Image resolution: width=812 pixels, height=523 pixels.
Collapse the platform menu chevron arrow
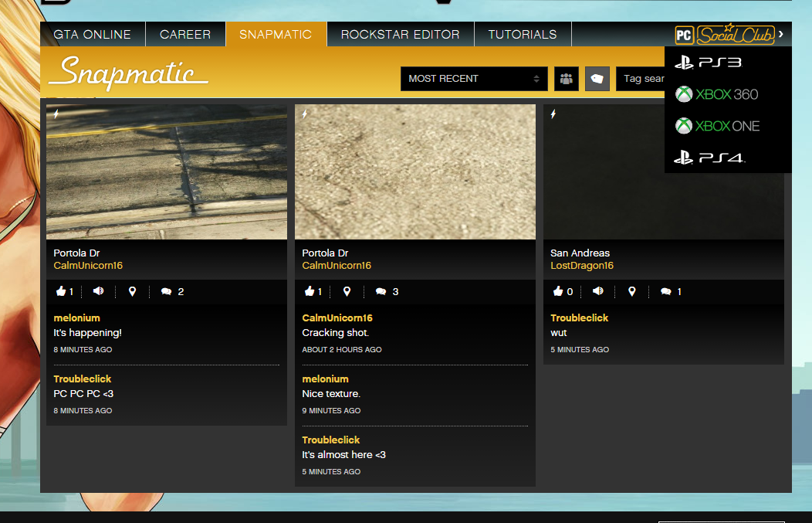tap(781, 34)
